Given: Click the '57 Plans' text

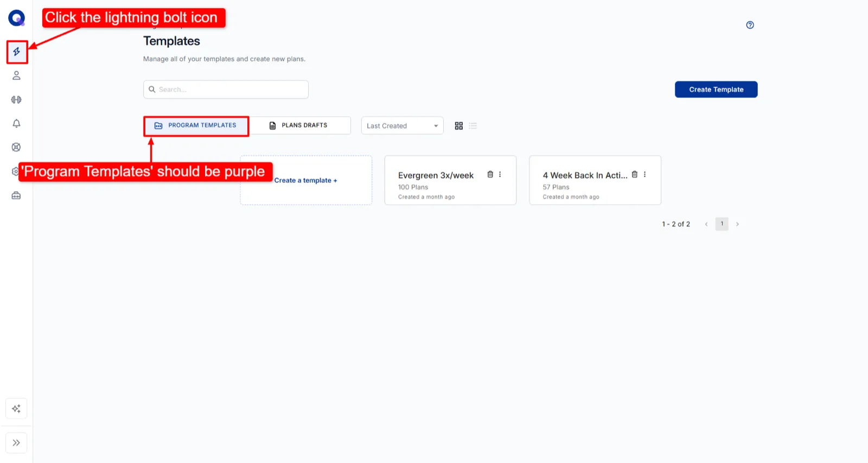Looking at the screenshot, I should [556, 187].
